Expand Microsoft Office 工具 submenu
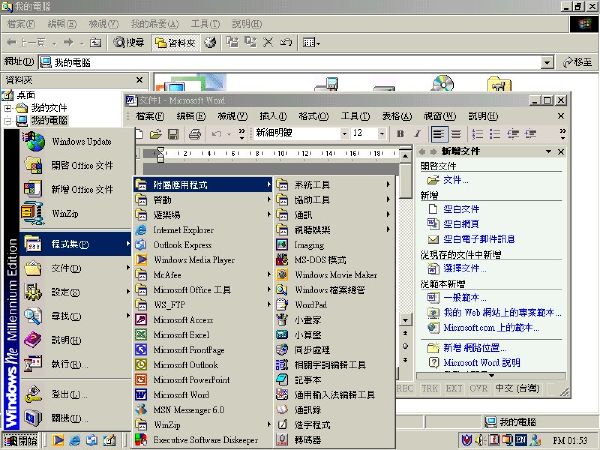The height and width of the screenshot is (450, 600). (203, 290)
